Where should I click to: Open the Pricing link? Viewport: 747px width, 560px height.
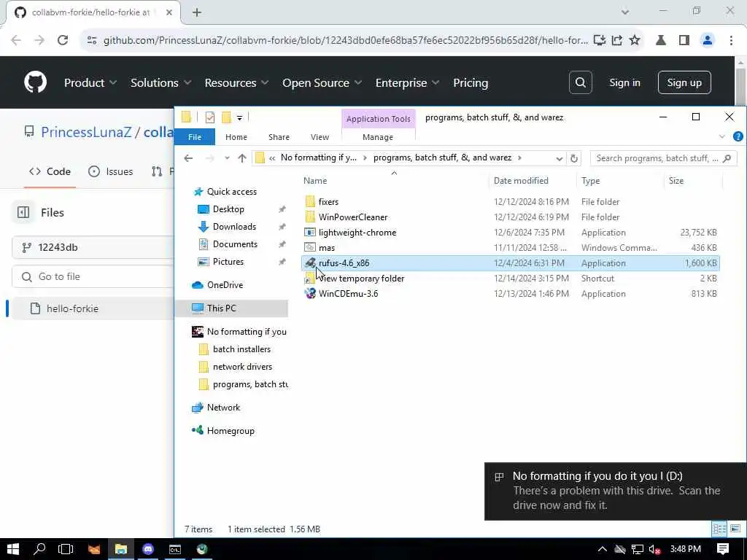point(471,83)
